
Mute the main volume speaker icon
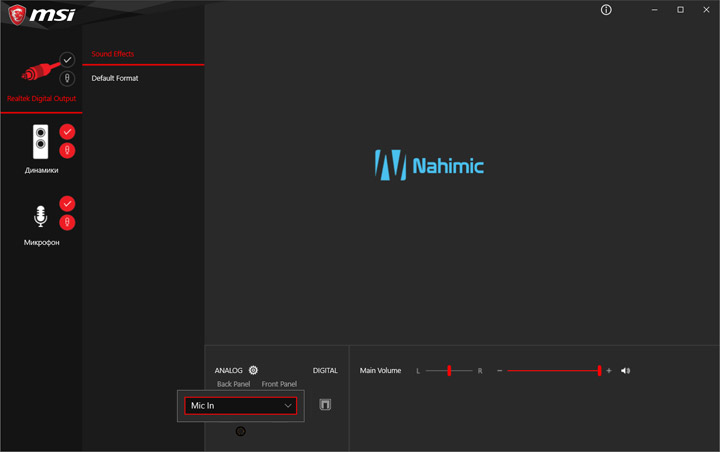[625, 371]
